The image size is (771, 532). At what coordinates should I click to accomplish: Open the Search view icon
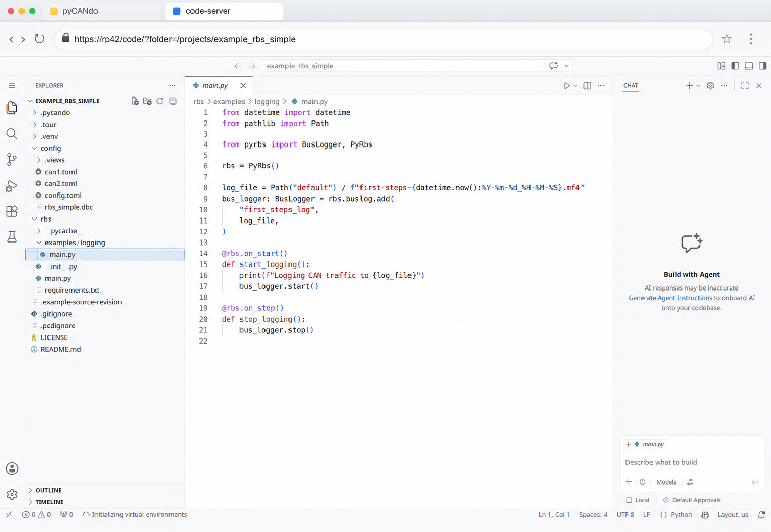pyautogui.click(x=12, y=134)
